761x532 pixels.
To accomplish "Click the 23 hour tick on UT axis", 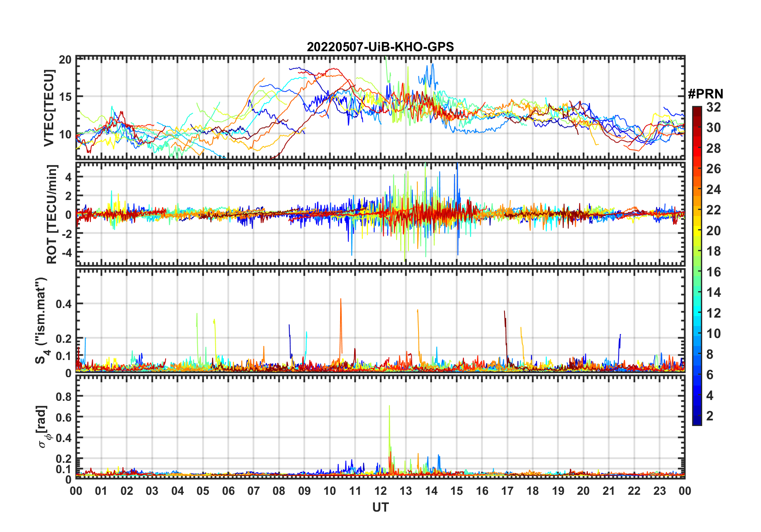I will coord(660,491).
